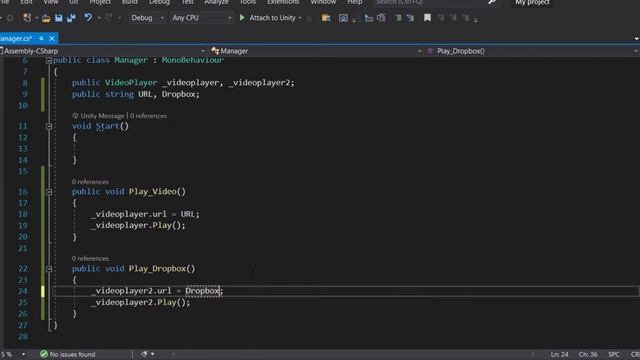This screenshot has height=360, width=640.
Task: Click _videoplayer2.Play() on line 25
Action: click(x=140, y=302)
